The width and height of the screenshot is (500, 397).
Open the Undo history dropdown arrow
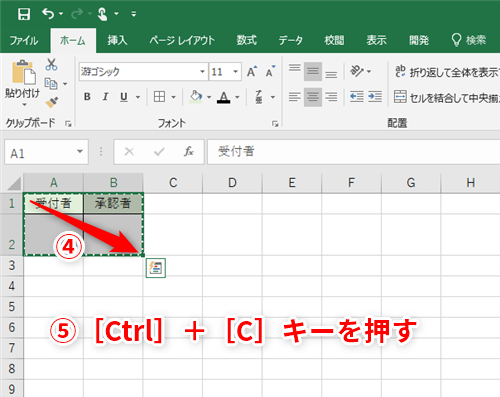coord(61,14)
